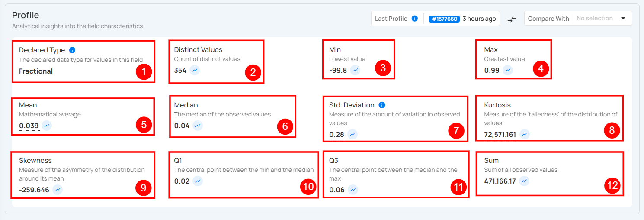
Task: Open profile #1577660 badge
Action: pos(444,19)
